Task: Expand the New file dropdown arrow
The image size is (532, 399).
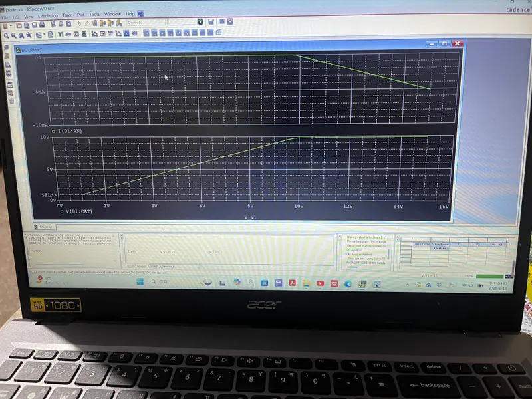Action: tap(11, 25)
